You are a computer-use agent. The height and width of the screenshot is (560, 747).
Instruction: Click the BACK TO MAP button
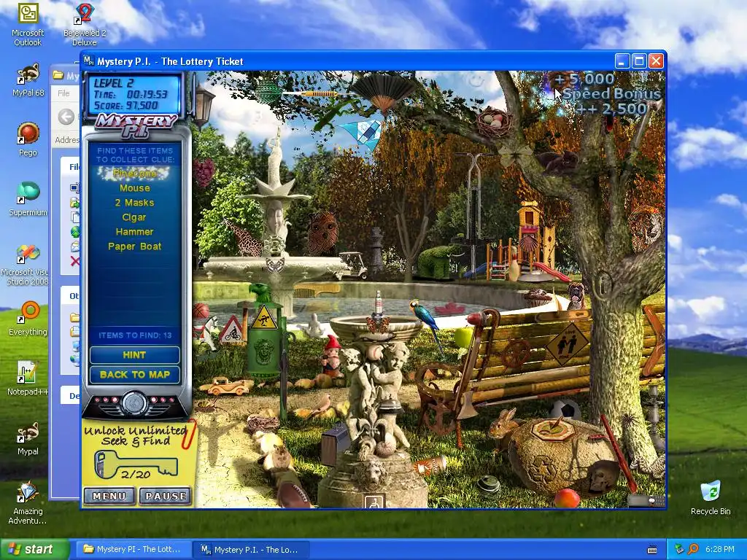coord(134,375)
